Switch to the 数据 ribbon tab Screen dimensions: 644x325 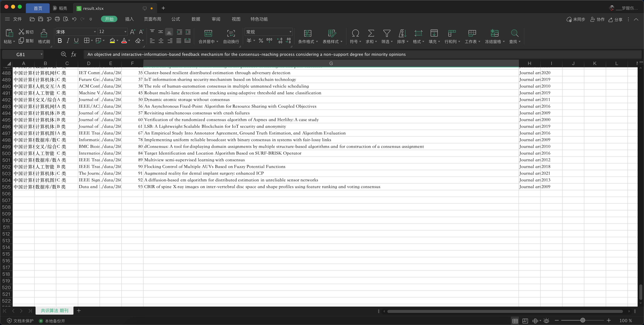[x=196, y=19]
